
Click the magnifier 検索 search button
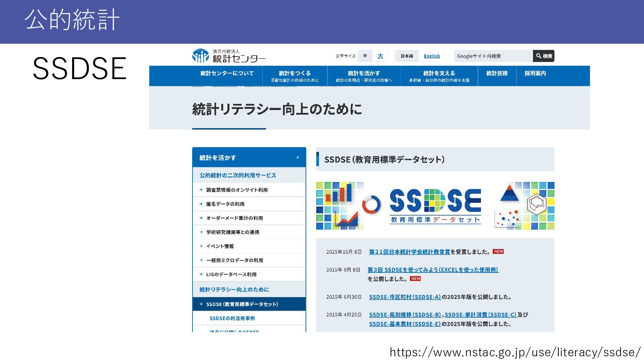pos(543,56)
